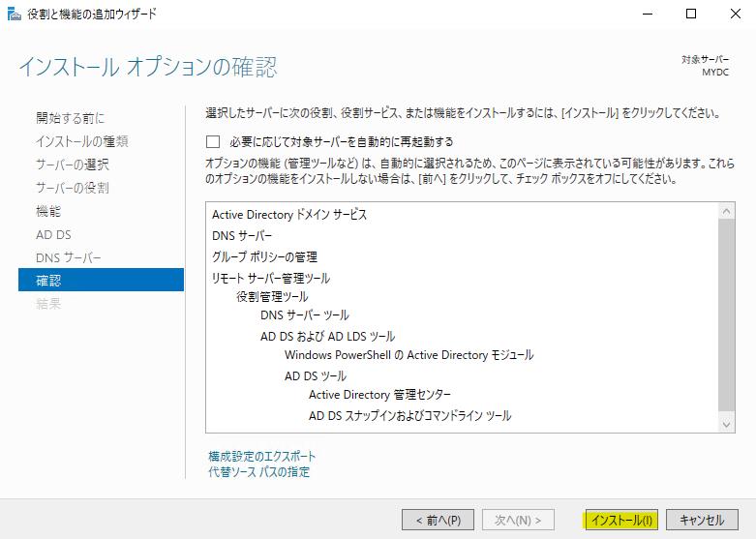Enable automatic restart of target server checkbox
Screen dimensions: 756x539
click(x=213, y=141)
